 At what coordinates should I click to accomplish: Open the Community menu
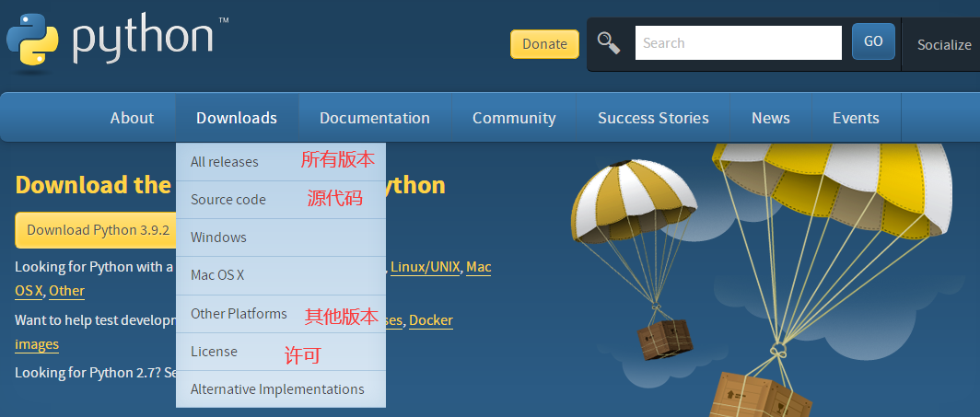514,118
